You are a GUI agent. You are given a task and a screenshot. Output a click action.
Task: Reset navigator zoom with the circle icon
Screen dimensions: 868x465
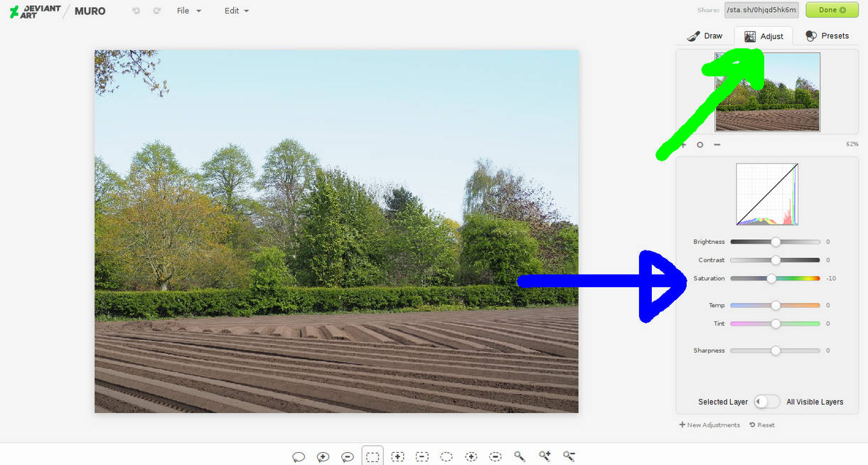pos(700,144)
